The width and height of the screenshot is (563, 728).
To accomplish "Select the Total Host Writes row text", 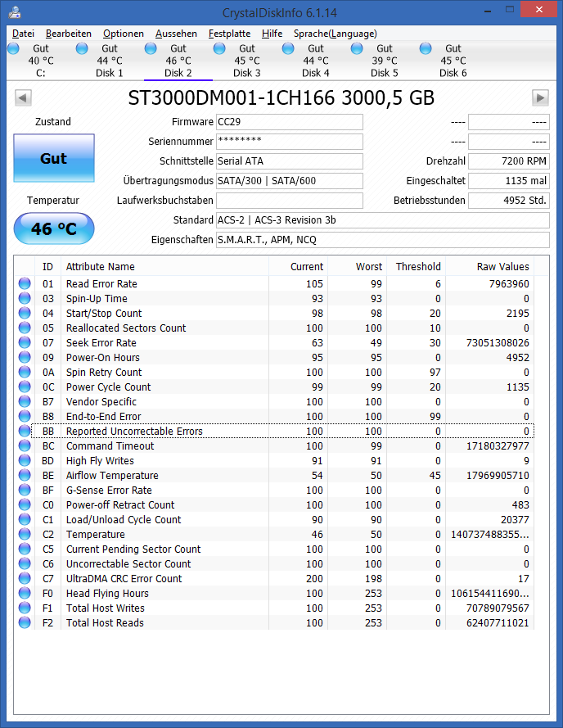I will (106, 608).
